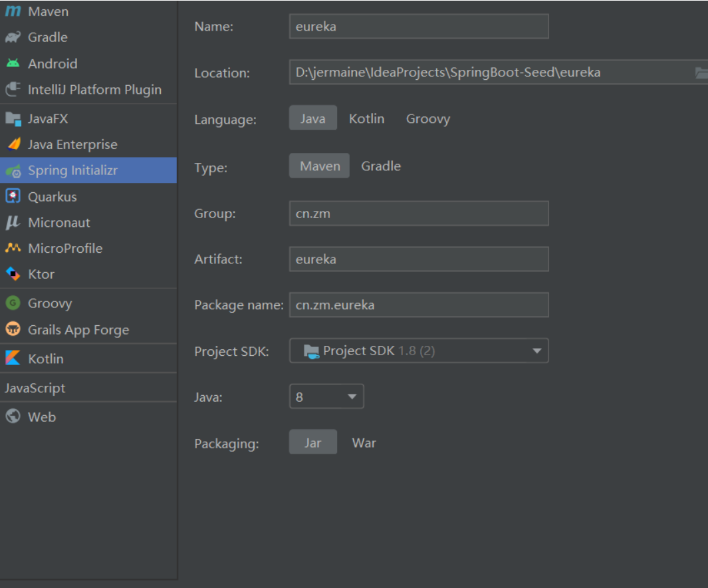Viewport: 708px width, 588px height.
Task: Click the Group input field
Action: [419, 213]
